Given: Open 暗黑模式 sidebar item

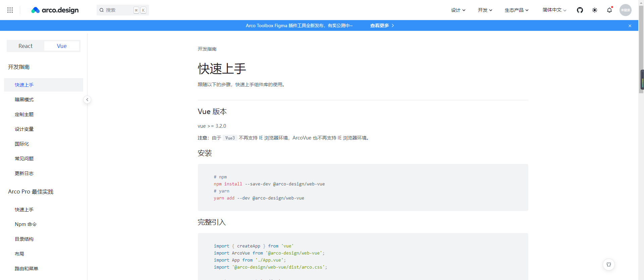Looking at the screenshot, I should (44, 100).
